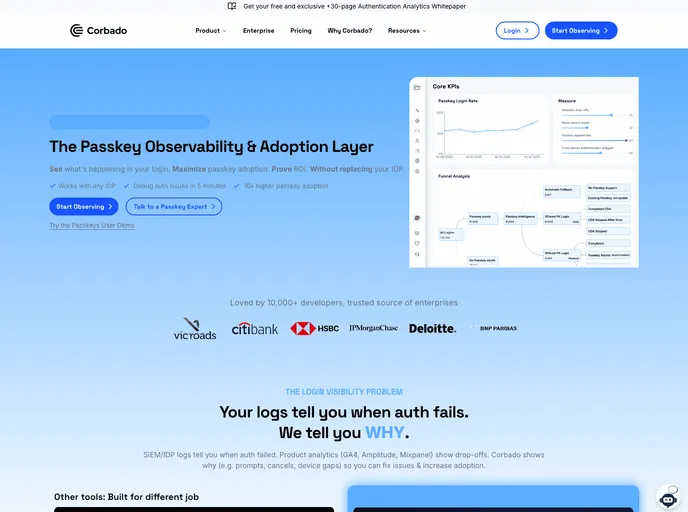Expand the Product dropdown menu
Screen dimensions: 688x512
pos(210,31)
